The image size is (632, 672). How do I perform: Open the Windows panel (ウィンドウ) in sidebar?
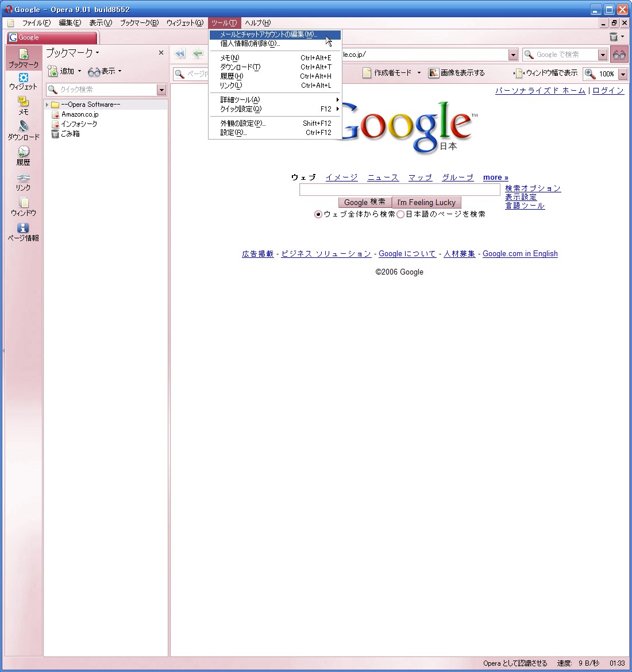pyautogui.click(x=24, y=207)
